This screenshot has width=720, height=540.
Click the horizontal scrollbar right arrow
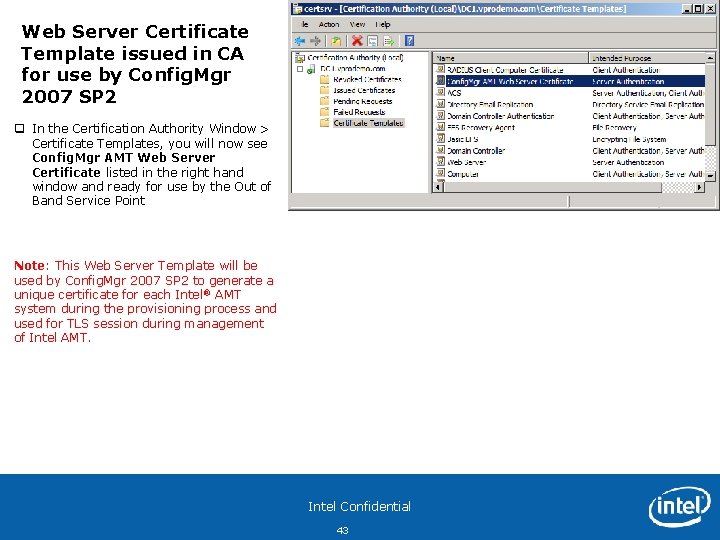(699, 187)
